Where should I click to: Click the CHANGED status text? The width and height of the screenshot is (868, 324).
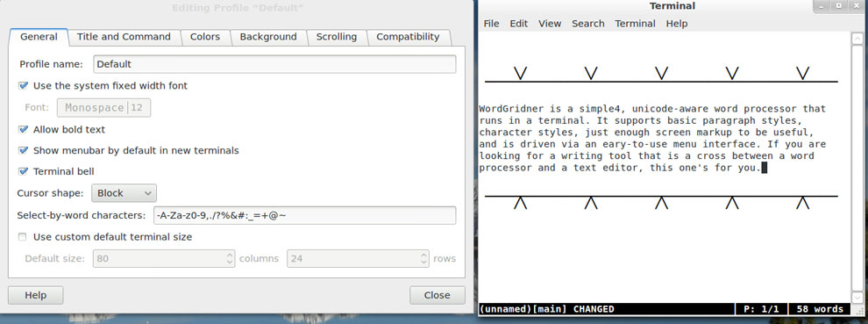point(594,309)
